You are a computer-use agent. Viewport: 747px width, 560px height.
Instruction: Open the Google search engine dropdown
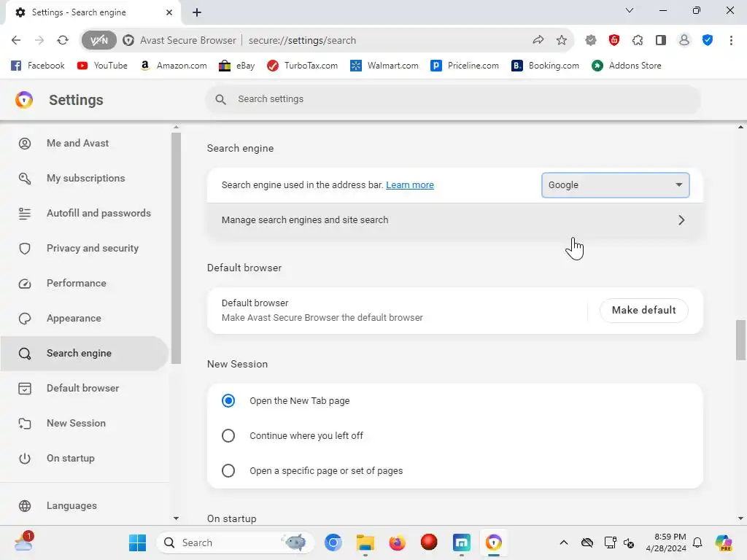pyautogui.click(x=616, y=185)
